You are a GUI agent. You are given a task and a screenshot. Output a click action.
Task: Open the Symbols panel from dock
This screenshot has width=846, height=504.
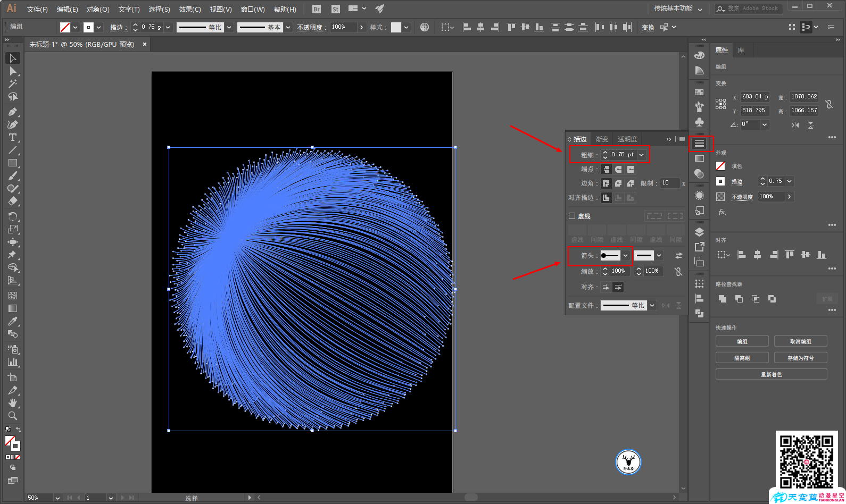pos(699,122)
